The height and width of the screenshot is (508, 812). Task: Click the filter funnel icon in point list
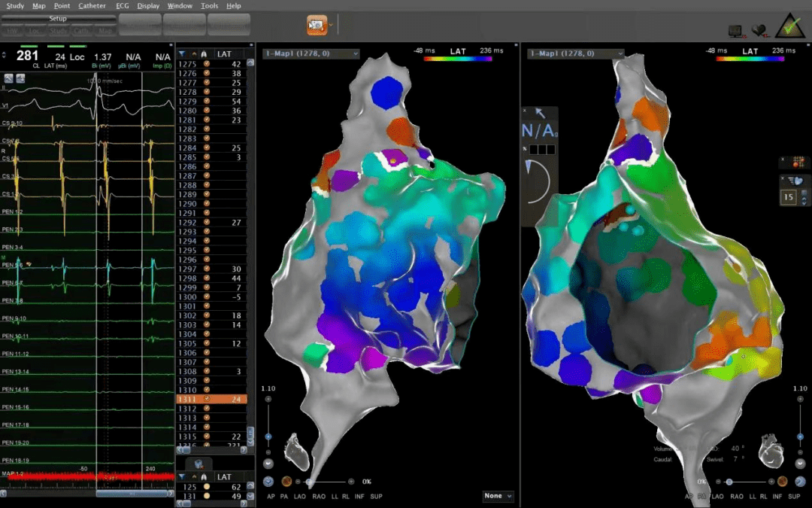(182, 54)
